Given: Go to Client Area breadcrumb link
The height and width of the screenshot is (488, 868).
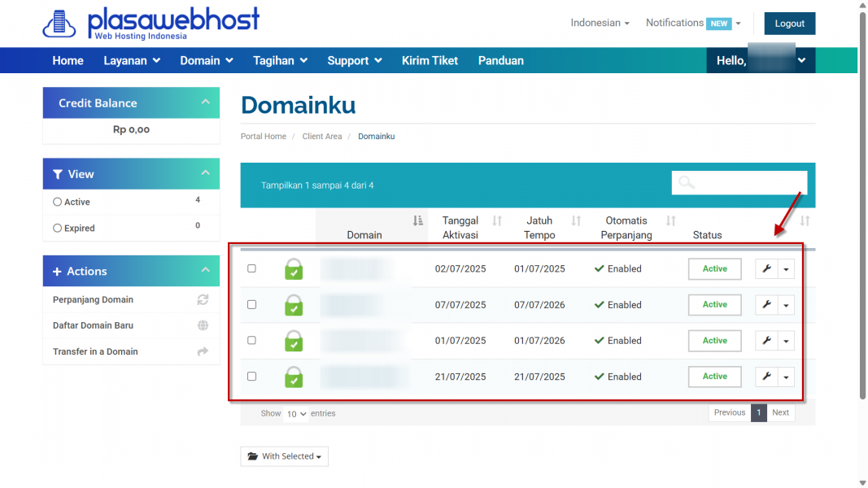Looking at the screenshot, I should [322, 137].
